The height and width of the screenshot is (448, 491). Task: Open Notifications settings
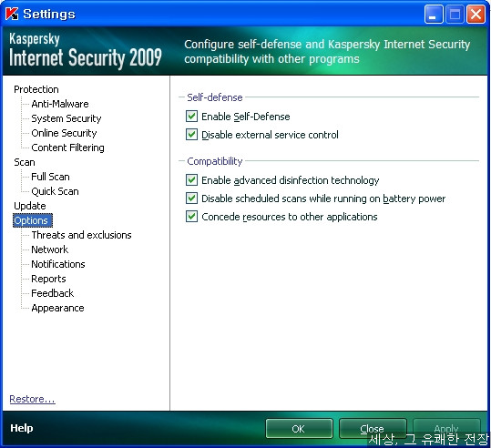tap(58, 264)
